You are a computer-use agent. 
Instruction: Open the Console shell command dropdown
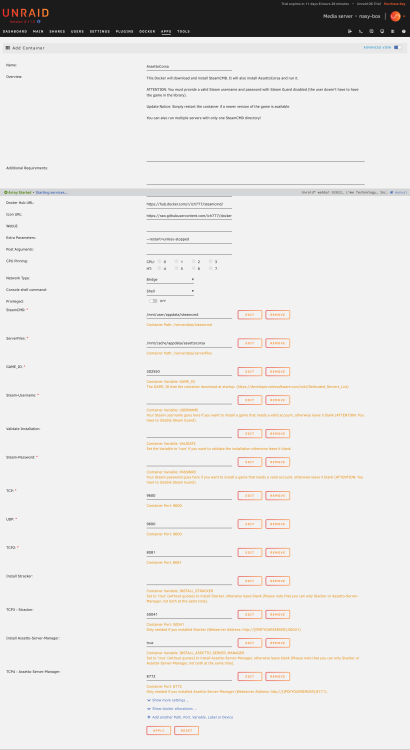pyautogui.click(x=170, y=291)
